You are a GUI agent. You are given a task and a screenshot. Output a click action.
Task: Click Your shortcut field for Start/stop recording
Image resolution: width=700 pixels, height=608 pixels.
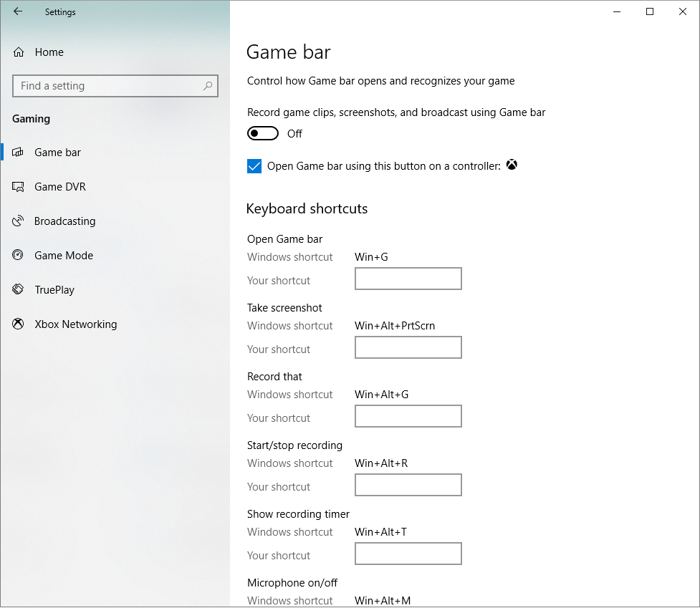tap(408, 485)
